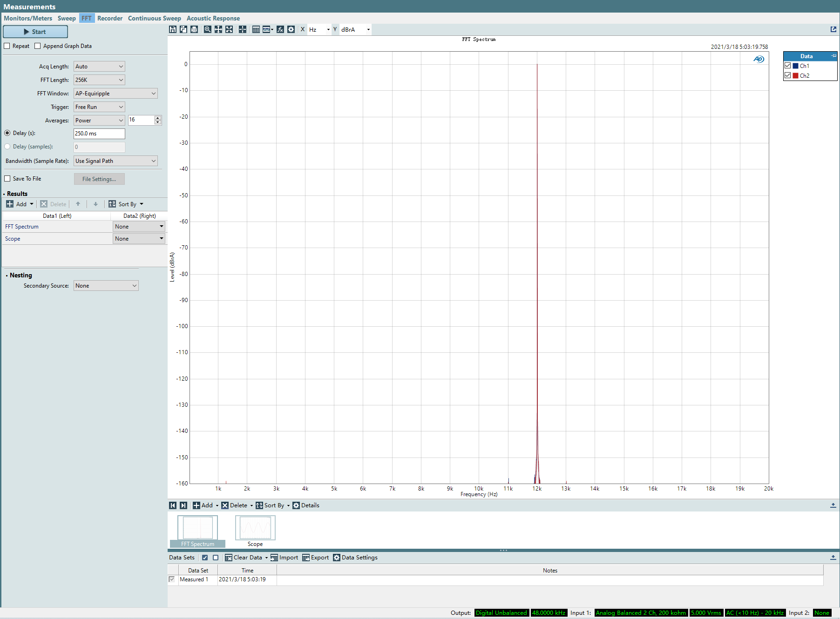Open the Y axis unit dBrA dropdown
840x619 pixels.
[x=355, y=29]
